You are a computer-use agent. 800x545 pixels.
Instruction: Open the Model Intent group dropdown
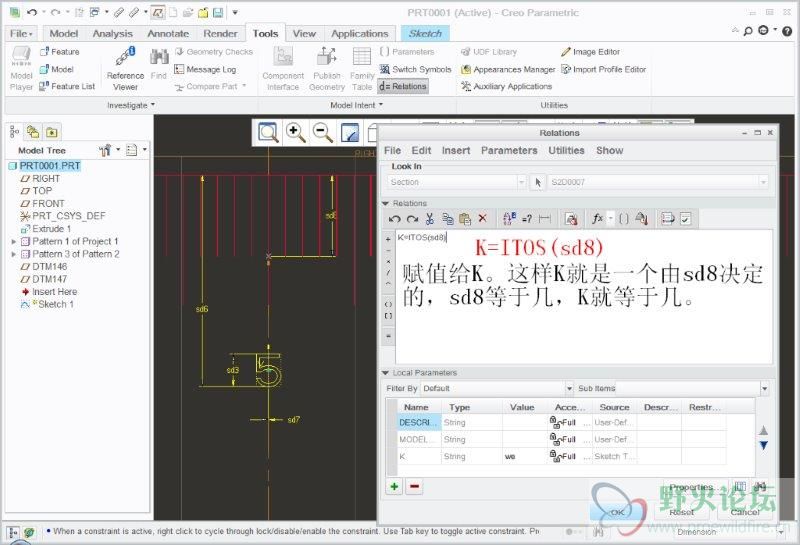point(356,105)
